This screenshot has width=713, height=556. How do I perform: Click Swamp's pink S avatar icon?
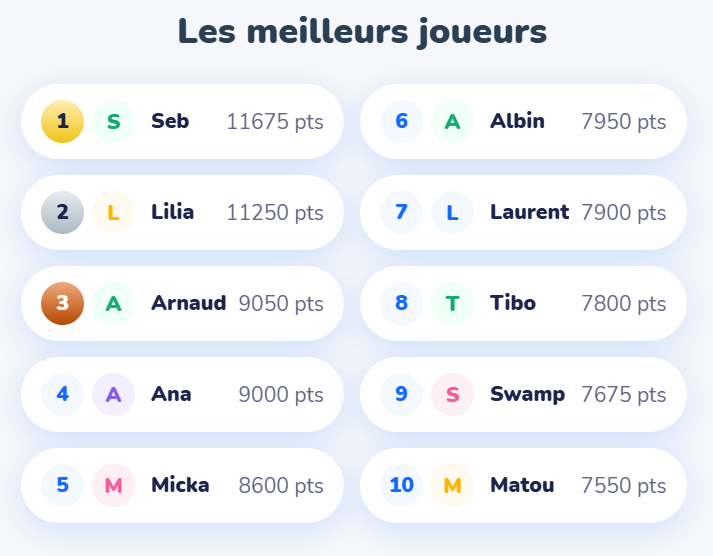tap(452, 394)
